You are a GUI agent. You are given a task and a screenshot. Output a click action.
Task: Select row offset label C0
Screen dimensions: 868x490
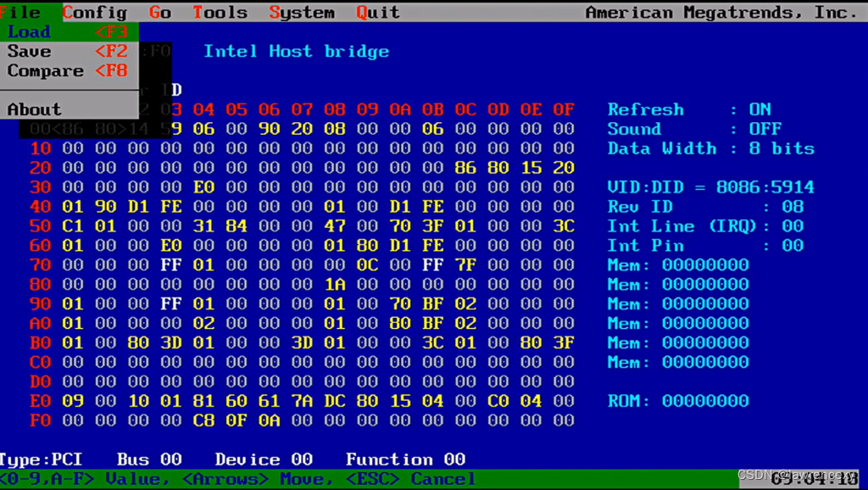pyautogui.click(x=41, y=362)
